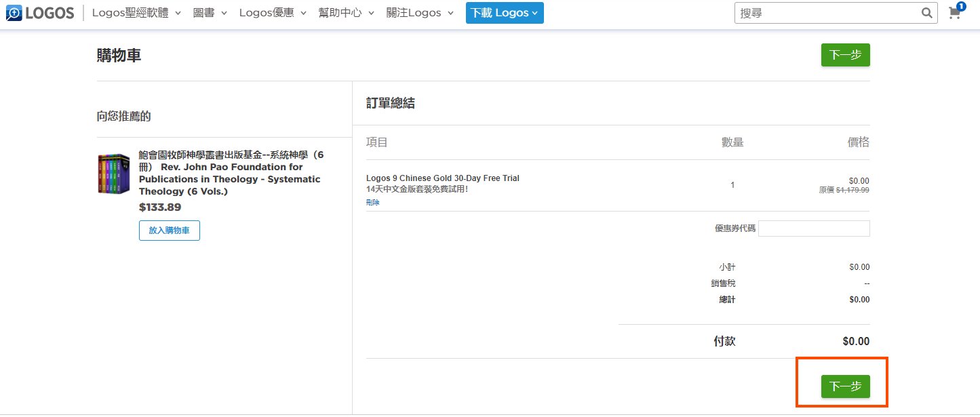The image size is (980, 417).
Task: Open the Systematic Theology book cover thumbnail
Action: coord(113,174)
